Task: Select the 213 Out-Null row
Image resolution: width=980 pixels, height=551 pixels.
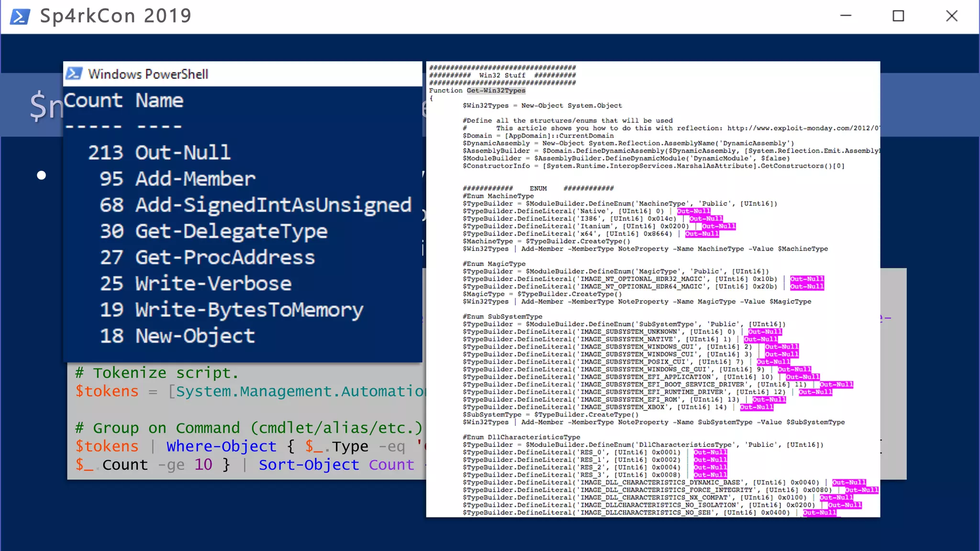Action: click(159, 153)
